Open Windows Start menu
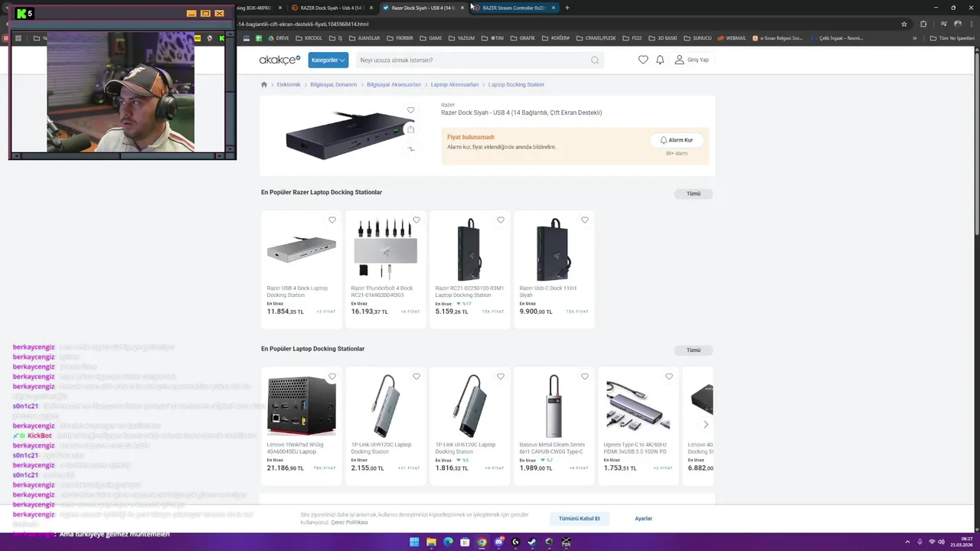980x551 pixels. tap(414, 542)
